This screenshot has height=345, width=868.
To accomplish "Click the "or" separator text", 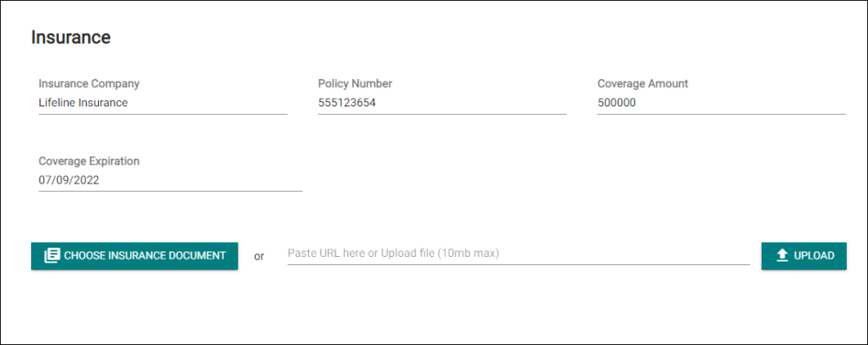I will point(259,256).
